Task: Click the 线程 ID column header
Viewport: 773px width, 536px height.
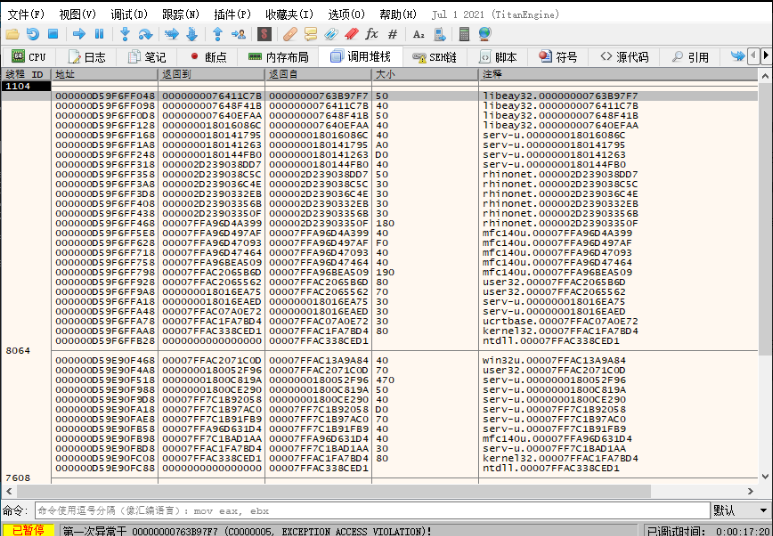Action: click(x=26, y=74)
